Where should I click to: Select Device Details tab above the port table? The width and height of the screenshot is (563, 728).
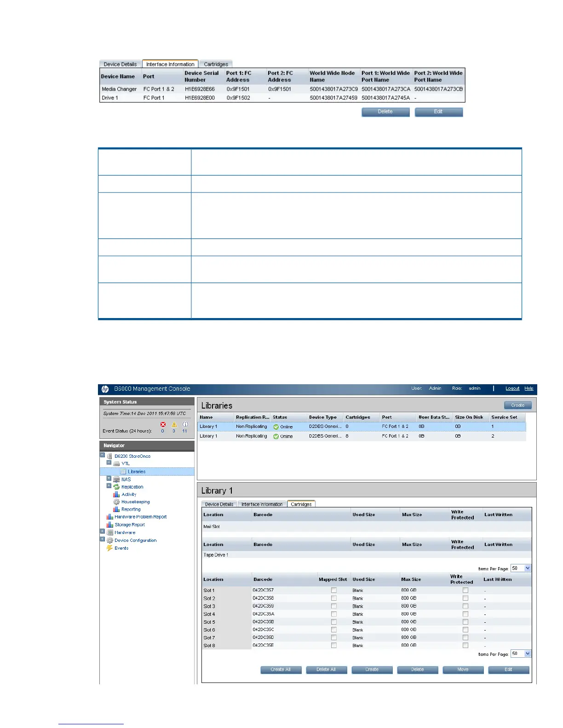(121, 64)
